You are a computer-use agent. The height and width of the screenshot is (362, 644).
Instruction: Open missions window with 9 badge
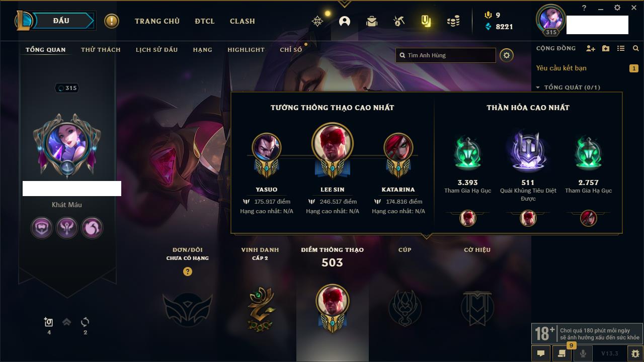(562, 353)
